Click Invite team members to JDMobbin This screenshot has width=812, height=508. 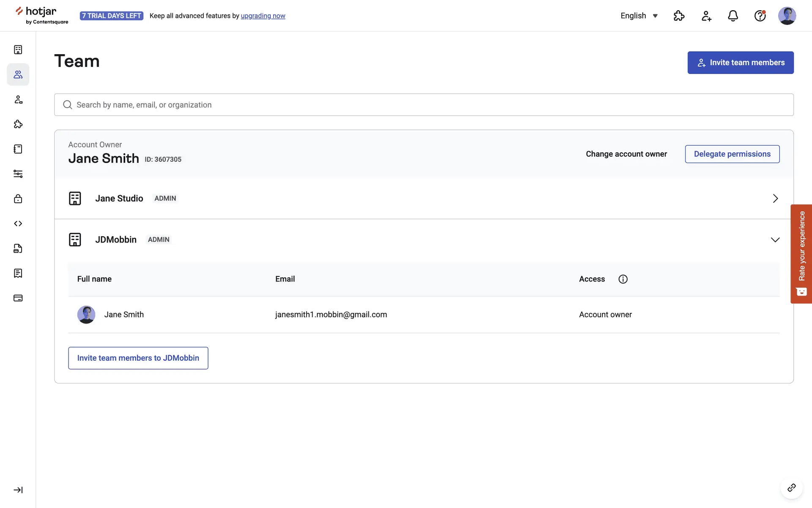click(x=138, y=358)
